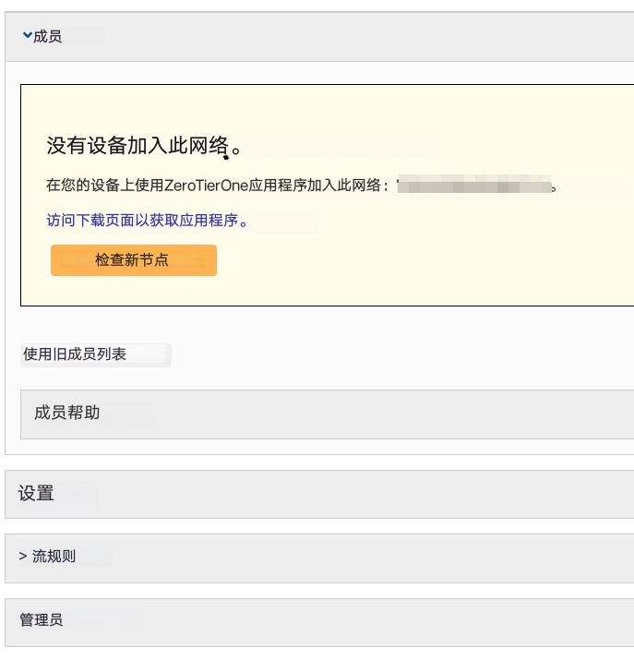This screenshot has height=672, width=634.
Task: Open the 设置 section title
Action: click(36, 493)
